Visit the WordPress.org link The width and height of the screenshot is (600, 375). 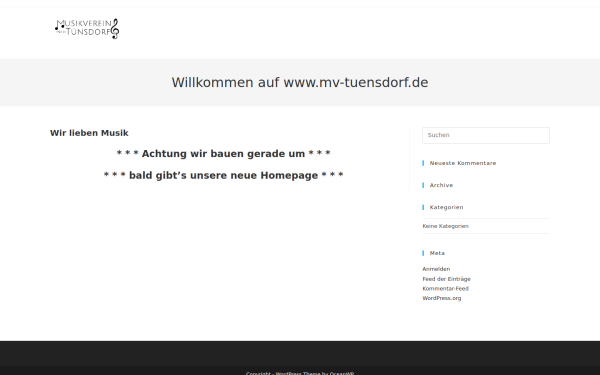[x=442, y=298]
